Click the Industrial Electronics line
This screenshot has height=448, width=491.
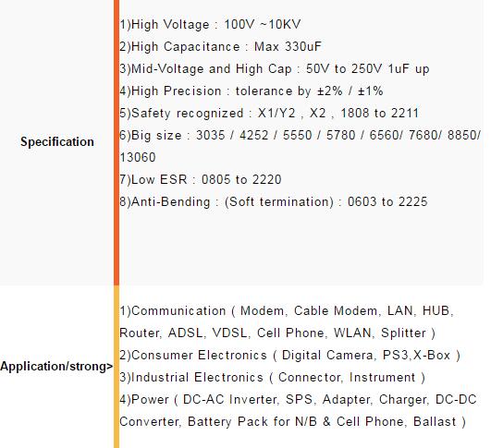tap(273, 378)
